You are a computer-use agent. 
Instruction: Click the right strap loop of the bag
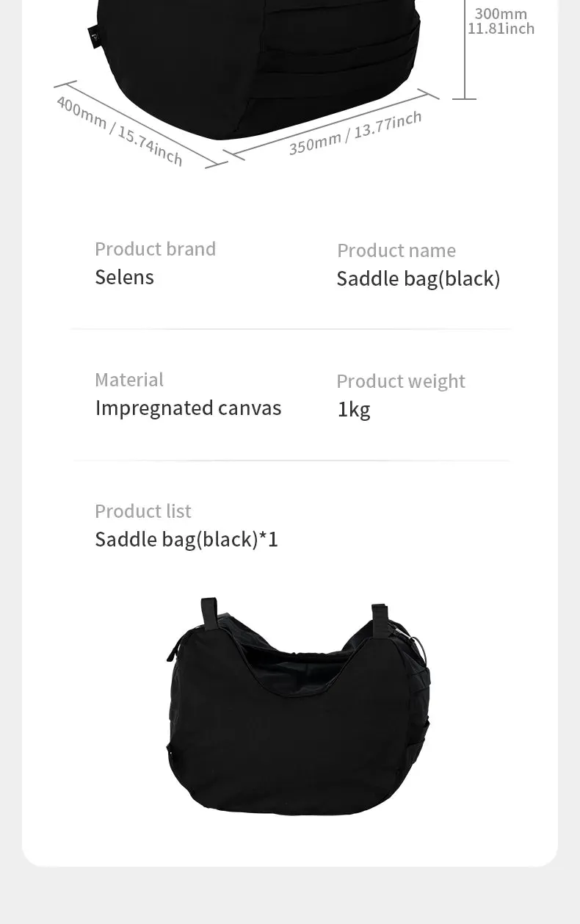(380, 616)
